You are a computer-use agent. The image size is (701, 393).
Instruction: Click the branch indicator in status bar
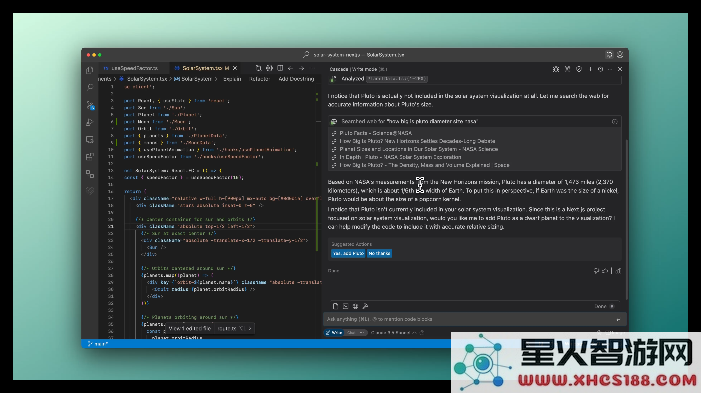pos(98,344)
